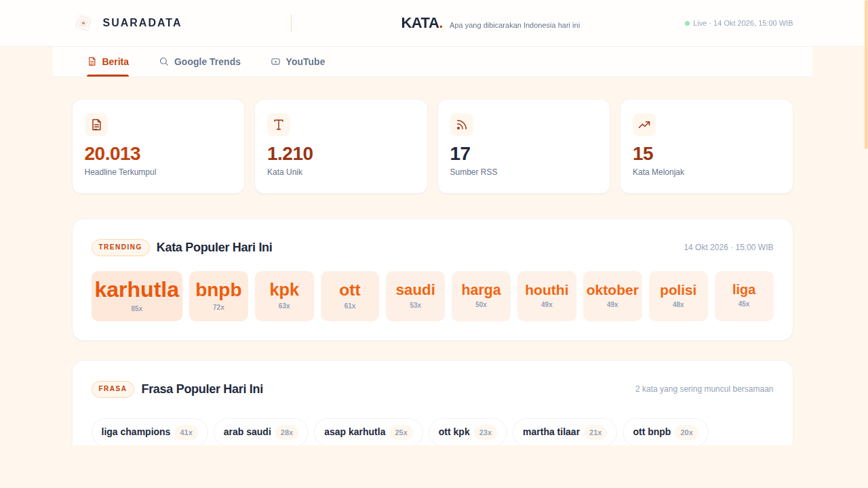Select the oktober trending word tile
This screenshot has width=868, height=488.
612,296
